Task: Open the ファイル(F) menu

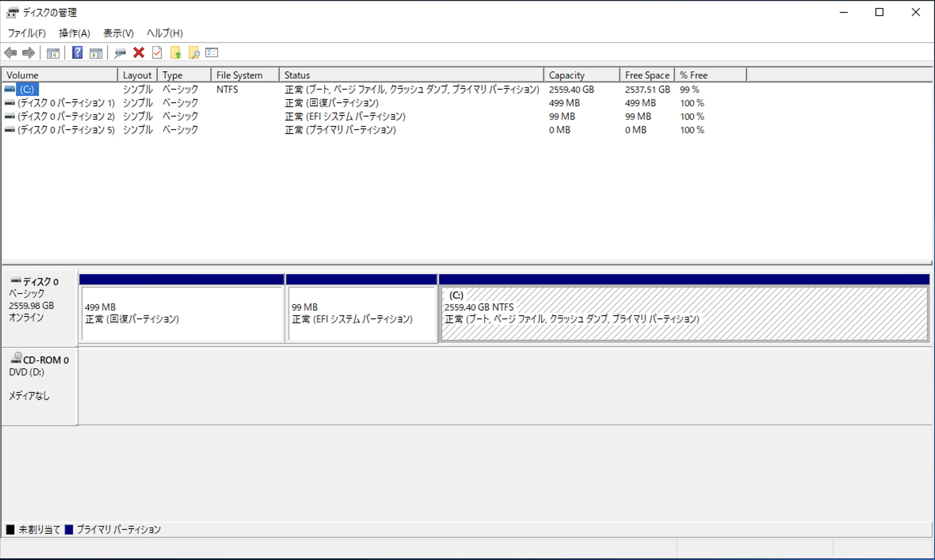Action: (x=27, y=33)
